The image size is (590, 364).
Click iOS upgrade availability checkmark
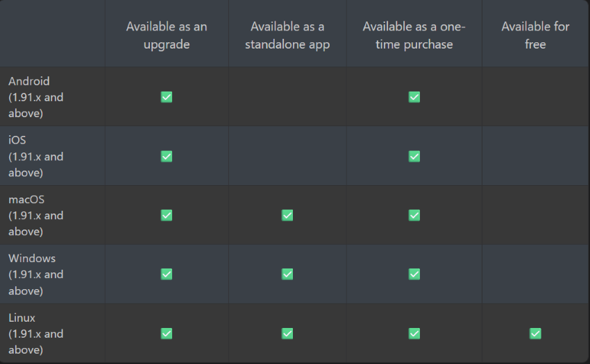pos(167,156)
